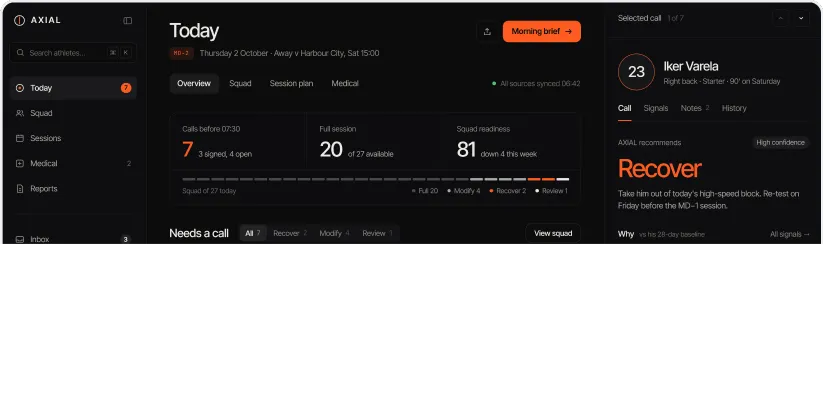Screen dimensions: 823x403
Task: Filter needs-a-call list by Modify
Action: click(x=334, y=233)
